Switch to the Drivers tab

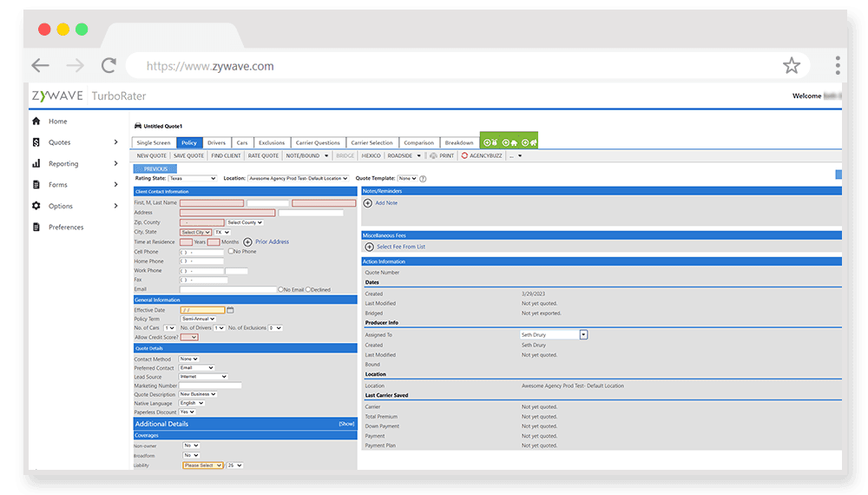(216, 142)
